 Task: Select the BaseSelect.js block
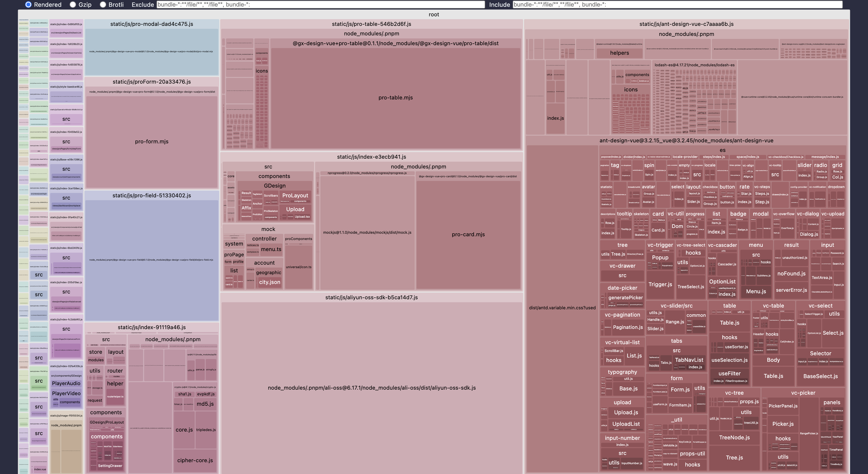pos(820,376)
